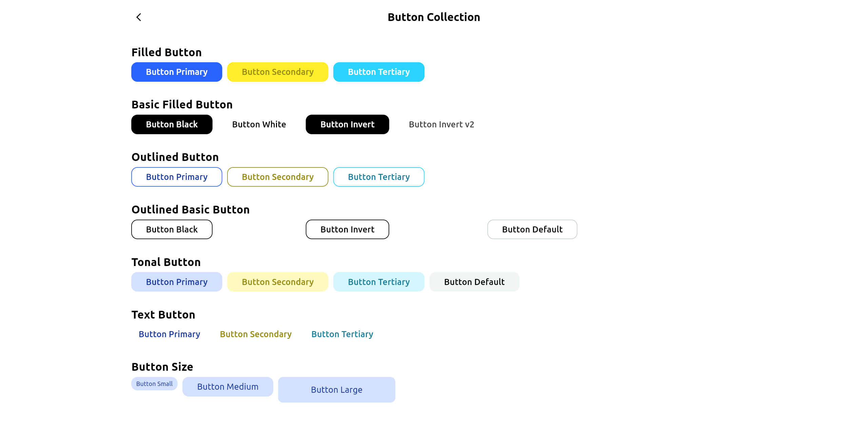Click the tonal Button Secondary
The height and width of the screenshot is (428, 868).
[278, 282]
